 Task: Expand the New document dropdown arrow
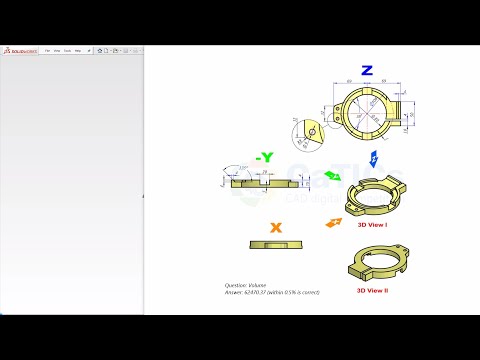point(111,51)
